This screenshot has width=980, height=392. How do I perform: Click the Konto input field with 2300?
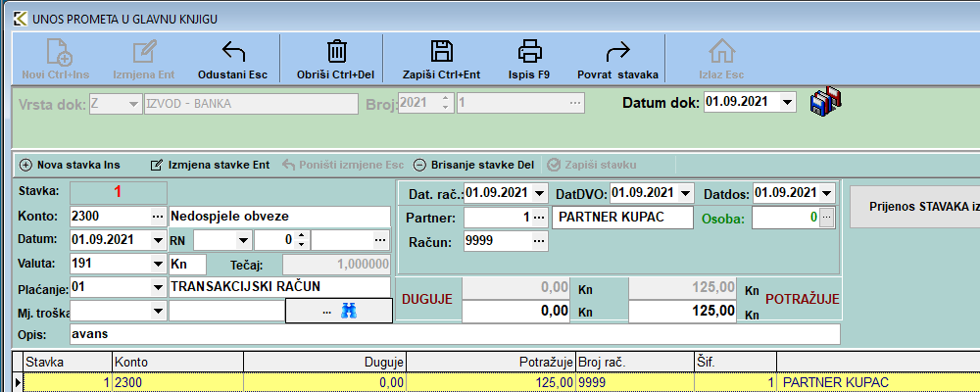(x=110, y=217)
